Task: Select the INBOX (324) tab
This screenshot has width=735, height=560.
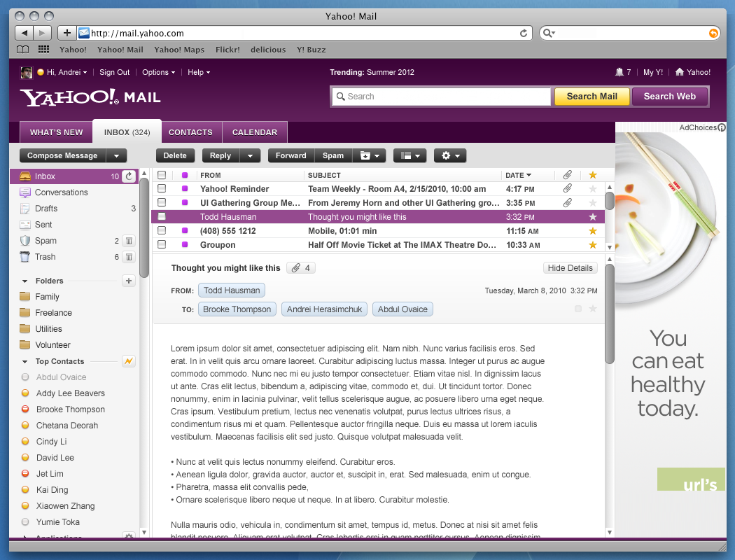Action: pos(127,132)
